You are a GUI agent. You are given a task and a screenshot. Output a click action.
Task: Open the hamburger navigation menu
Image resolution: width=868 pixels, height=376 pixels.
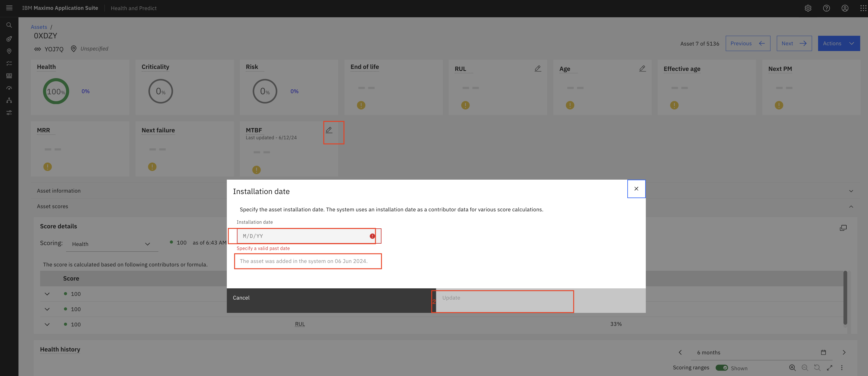click(9, 8)
